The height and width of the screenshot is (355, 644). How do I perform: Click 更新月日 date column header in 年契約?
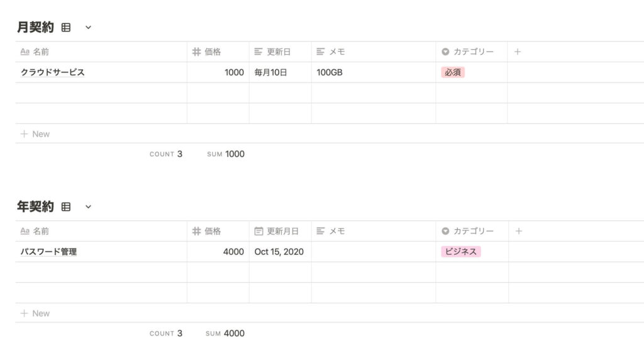[x=280, y=231]
